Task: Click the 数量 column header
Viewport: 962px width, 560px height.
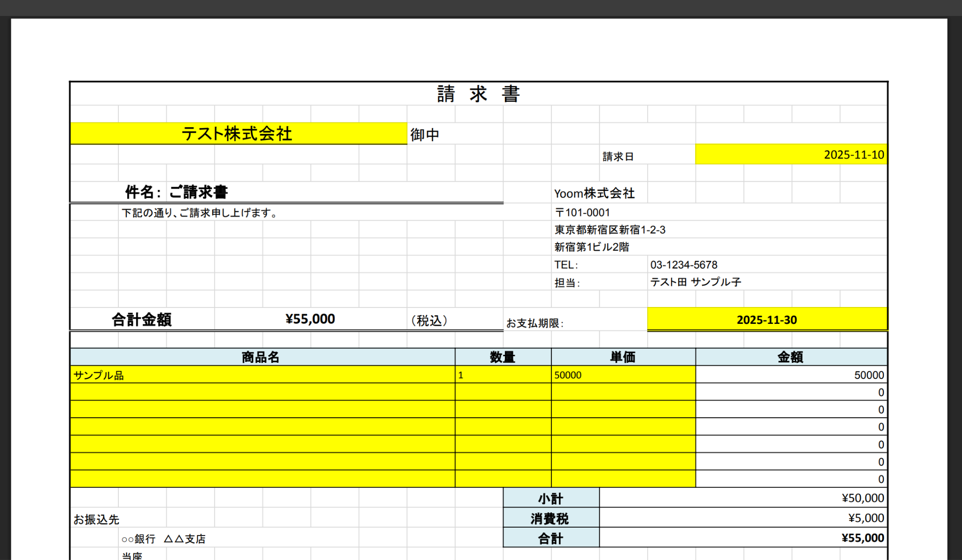Action: [x=503, y=357]
